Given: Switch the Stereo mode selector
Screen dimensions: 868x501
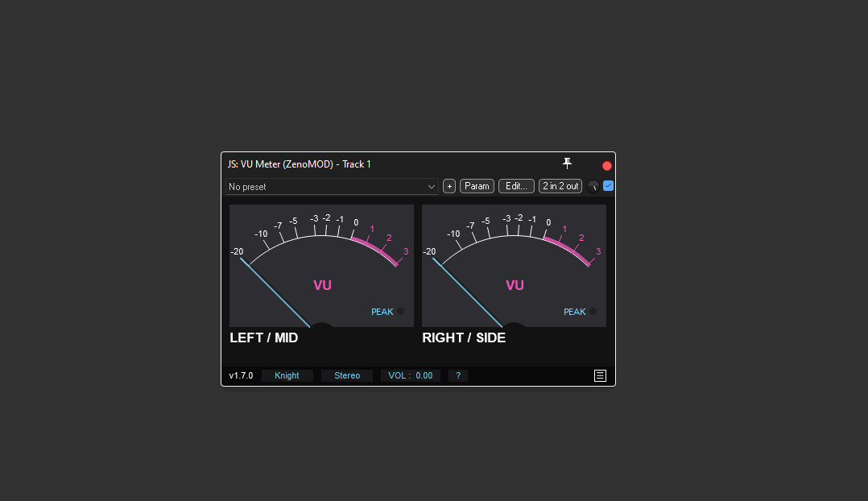Looking at the screenshot, I should pos(347,376).
